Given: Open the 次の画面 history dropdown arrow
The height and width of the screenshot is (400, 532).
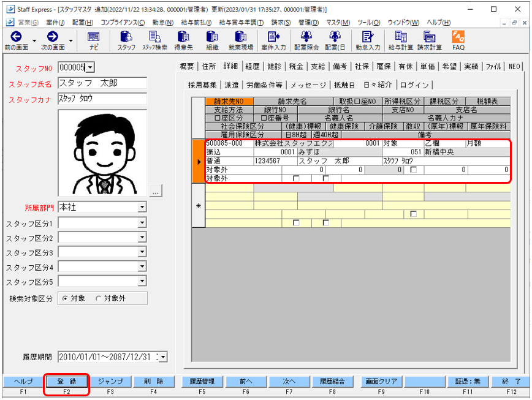Looking at the screenshot, I should click(x=70, y=40).
